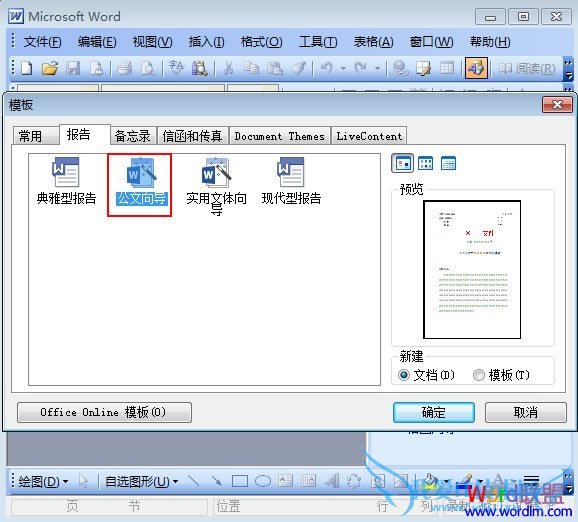Select the Arrow tool in drawing toolbar
The height and width of the screenshot is (522, 578).
pos(216,481)
